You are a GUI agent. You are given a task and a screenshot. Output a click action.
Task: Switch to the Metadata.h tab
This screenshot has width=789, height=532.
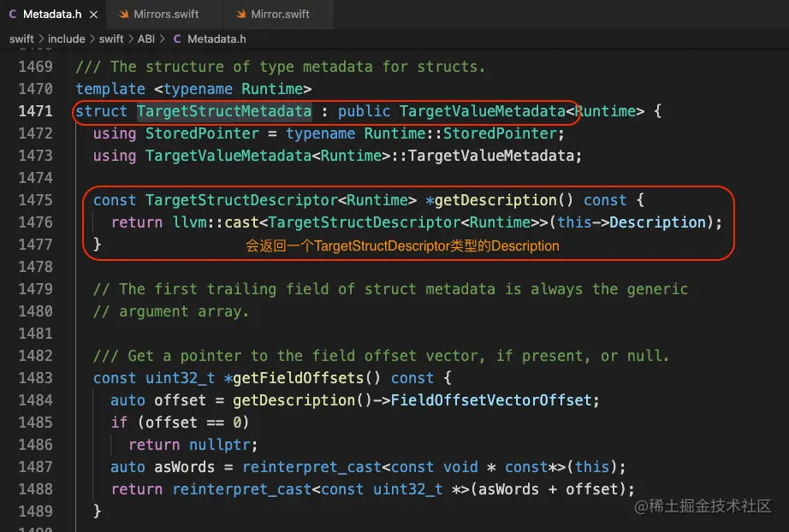pyautogui.click(x=52, y=14)
